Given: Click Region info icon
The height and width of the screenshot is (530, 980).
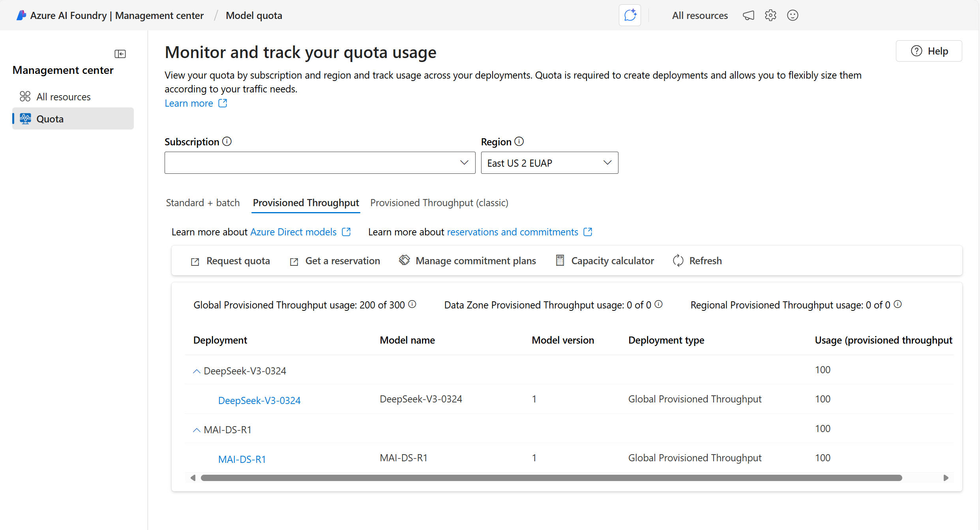Looking at the screenshot, I should [519, 141].
